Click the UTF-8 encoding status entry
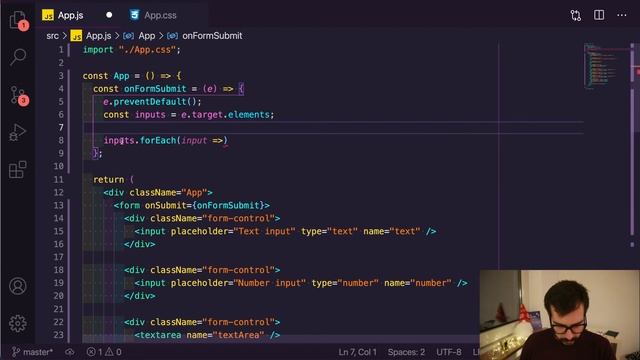The width and height of the screenshot is (640, 360). 449,352
